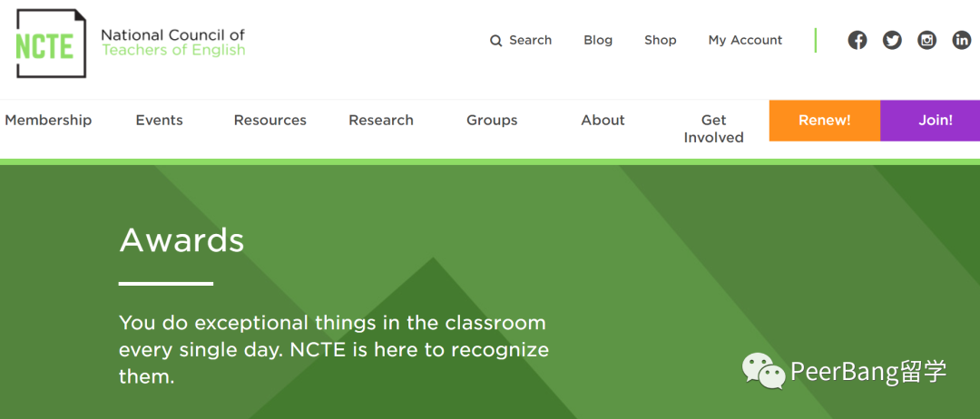Click the NCTE square logo
The width and height of the screenshot is (980, 419).
[51, 44]
